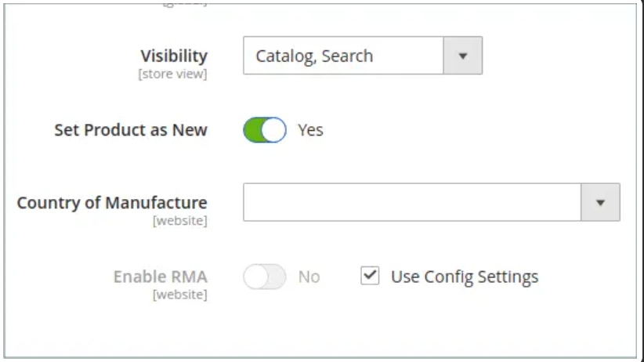
Task: Click website scope tag under Enable RMA
Action: pyautogui.click(x=180, y=295)
